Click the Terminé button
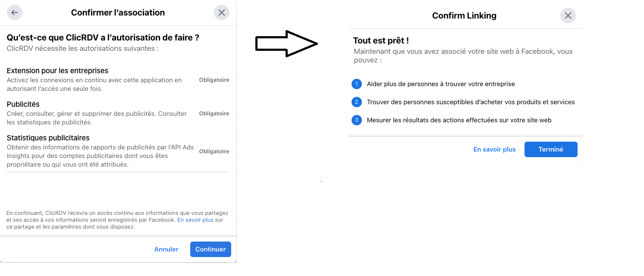This screenshot has height=276, width=644. point(551,149)
